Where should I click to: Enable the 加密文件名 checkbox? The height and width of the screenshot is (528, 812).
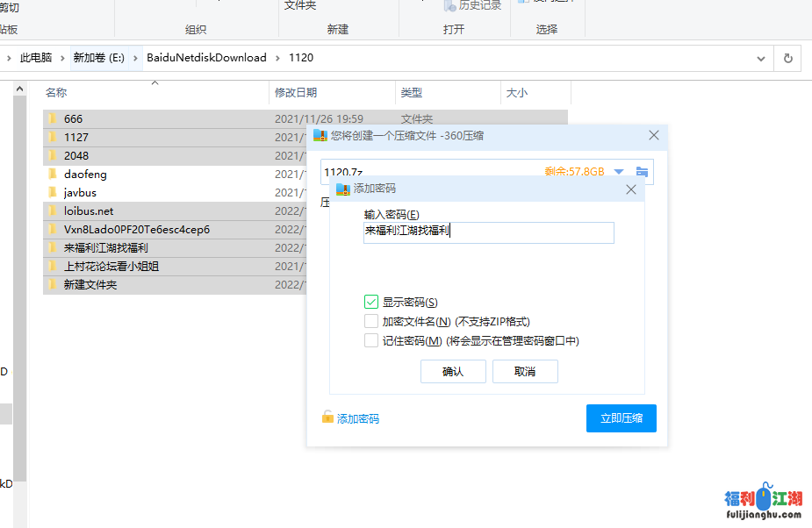pyautogui.click(x=371, y=321)
